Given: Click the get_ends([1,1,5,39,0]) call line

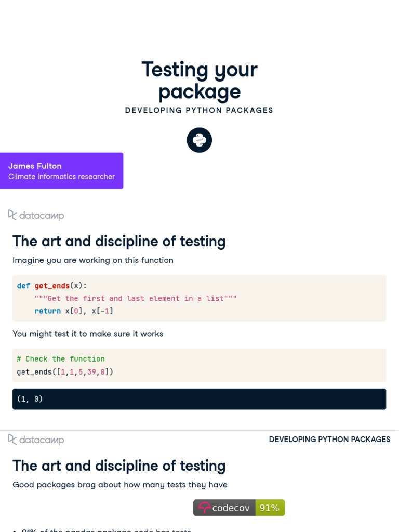Looking at the screenshot, I should click(x=65, y=371).
